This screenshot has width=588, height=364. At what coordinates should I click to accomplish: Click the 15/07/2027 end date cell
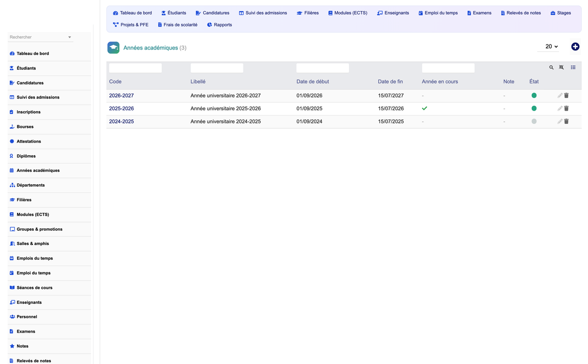[391, 96]
